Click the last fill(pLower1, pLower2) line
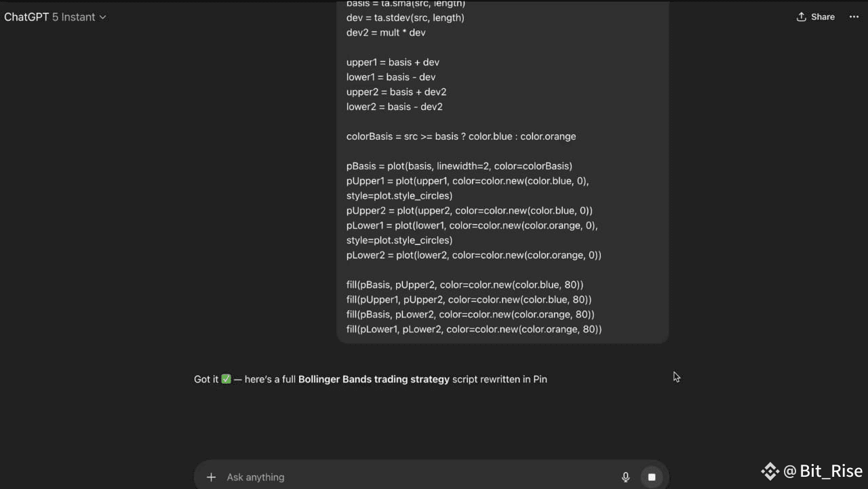868x489 pixels. pyautogui.click(x=474, y=330)
